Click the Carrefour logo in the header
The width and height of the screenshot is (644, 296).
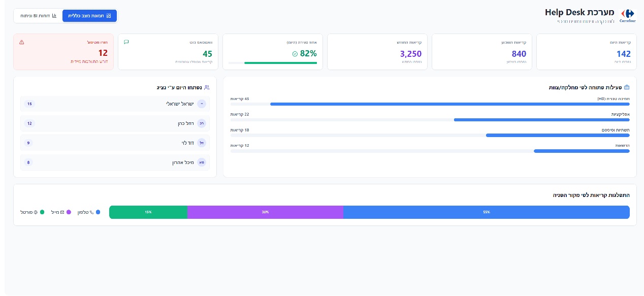[x=628, y=15]
